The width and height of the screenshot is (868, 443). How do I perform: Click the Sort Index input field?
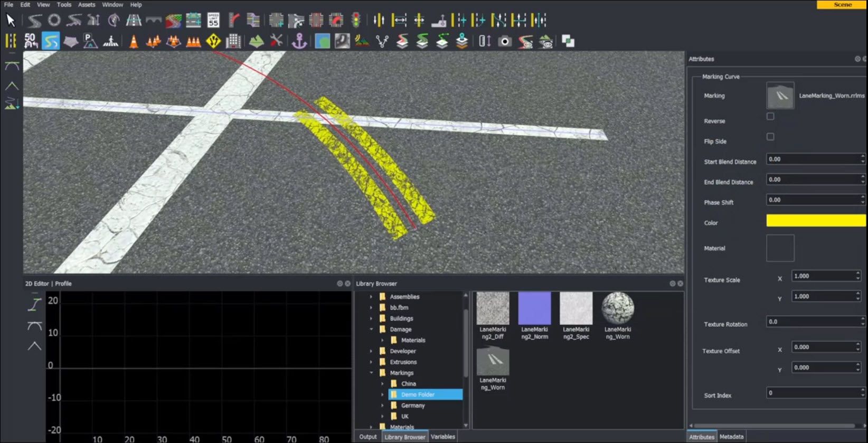tap(813, 393)
